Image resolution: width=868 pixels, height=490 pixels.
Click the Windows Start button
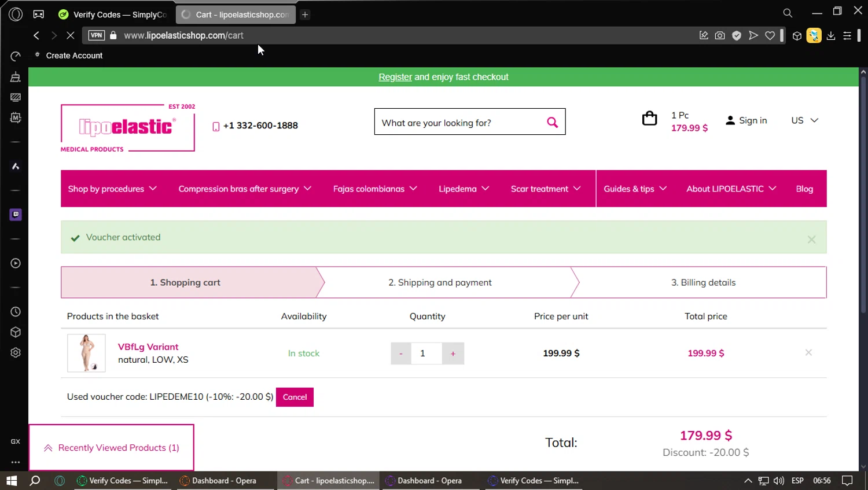(12, 480)
